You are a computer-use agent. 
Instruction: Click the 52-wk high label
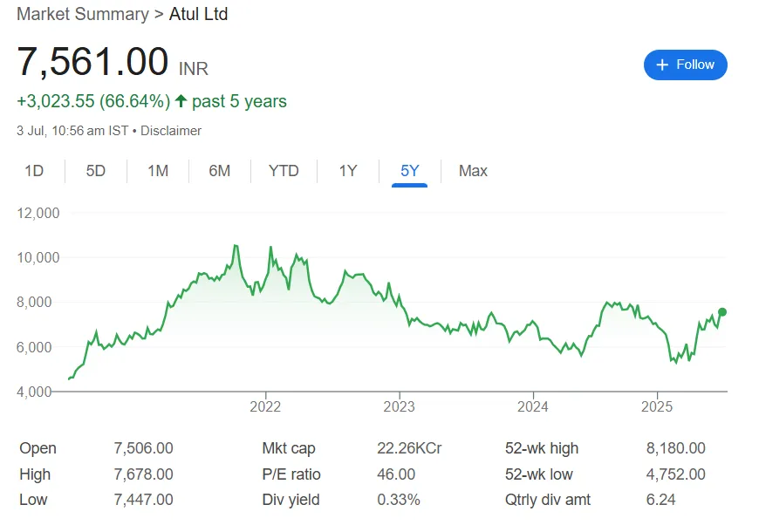click(x=542, y=448)
